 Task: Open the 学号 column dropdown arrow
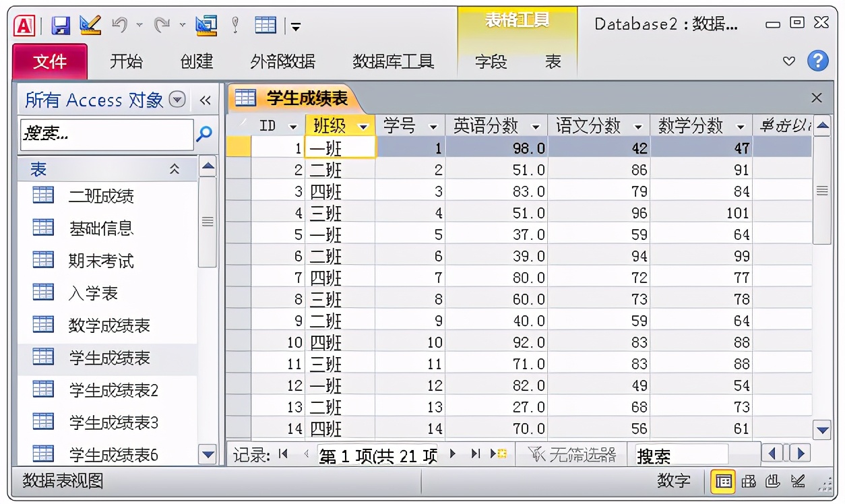pyautogui.click(x=433, y=126)
